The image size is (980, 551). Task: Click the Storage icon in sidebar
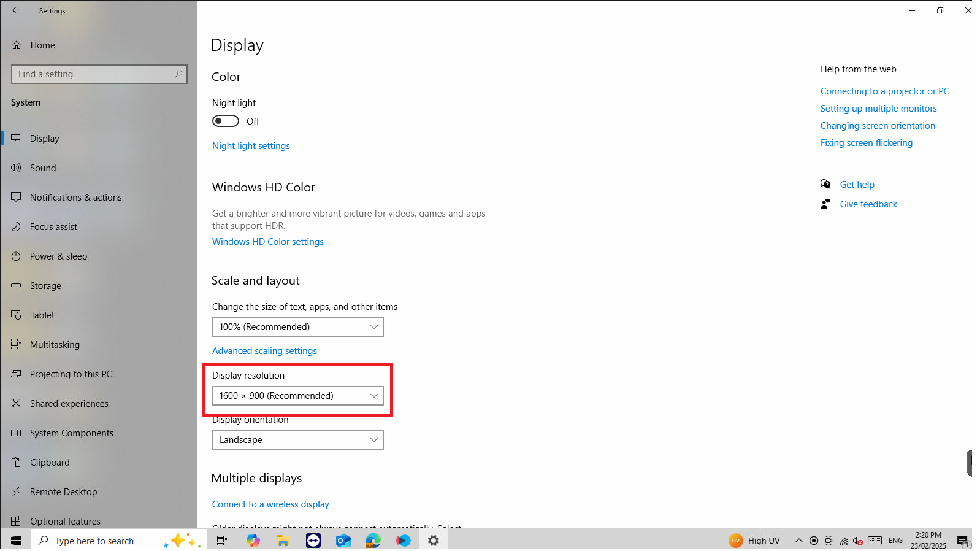coord(16,286)
